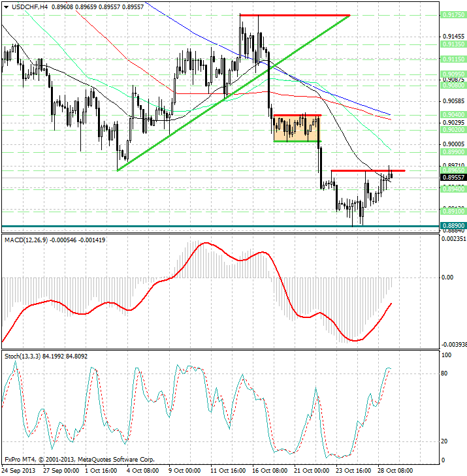This screenshot has width=467, height=476.
Task: Click the 0.90200 price level label
Action: click(453, 130)
